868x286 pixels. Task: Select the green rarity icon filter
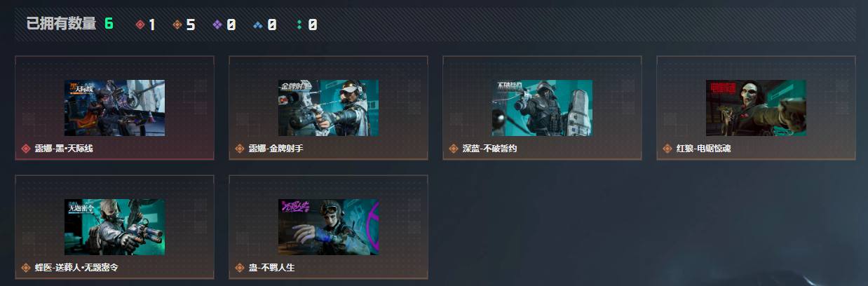299,25
